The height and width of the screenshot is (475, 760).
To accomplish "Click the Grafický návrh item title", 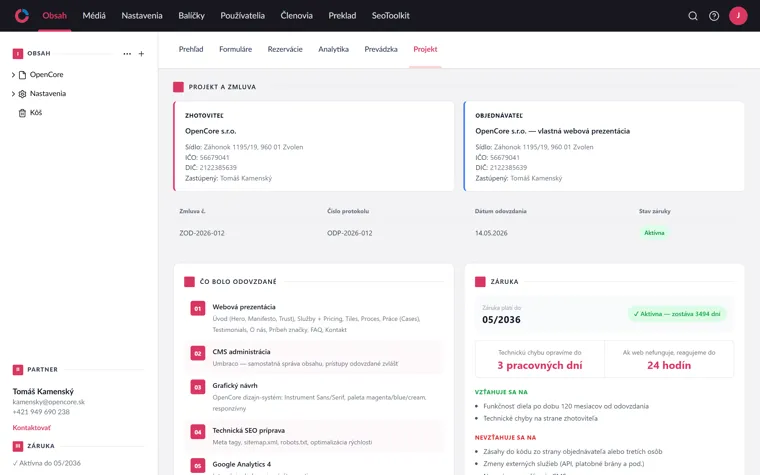I will [235, 386].
